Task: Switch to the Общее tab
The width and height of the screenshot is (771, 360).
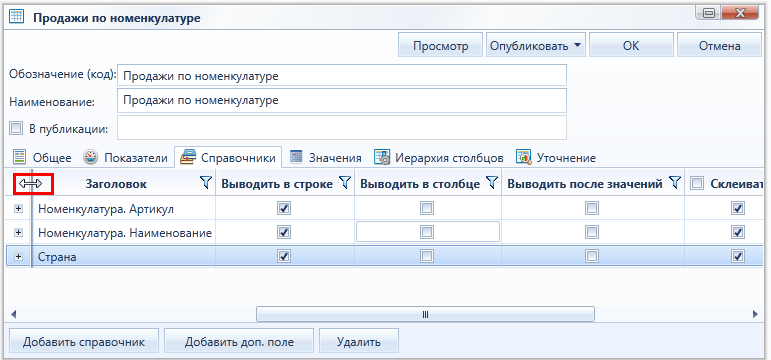Action: (42, 158)
